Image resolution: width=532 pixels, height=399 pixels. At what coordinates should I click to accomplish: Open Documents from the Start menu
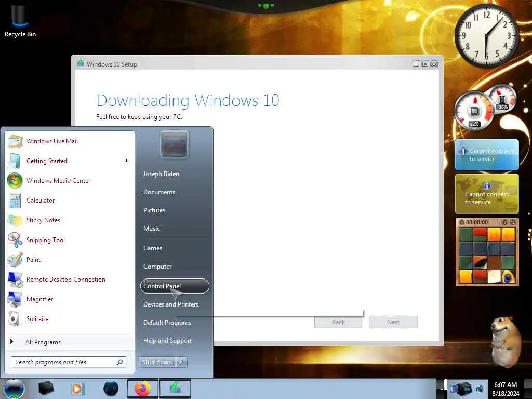[159, 192]
